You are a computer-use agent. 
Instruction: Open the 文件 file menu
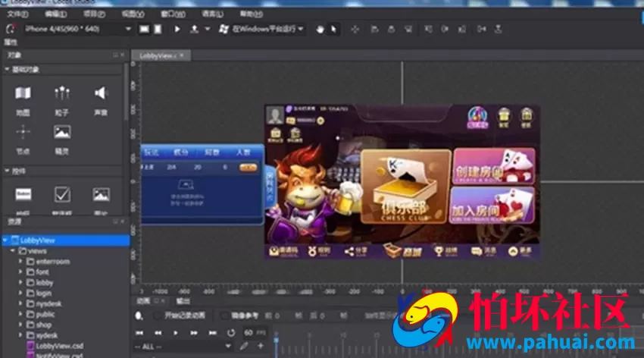(17, 14)
